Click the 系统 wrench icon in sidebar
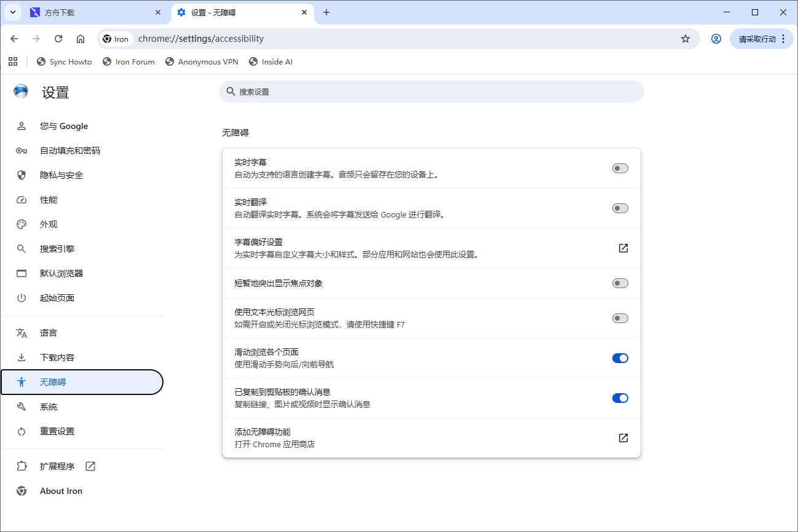Viewport: 798px width, 532px height. [x=22, y=406]
